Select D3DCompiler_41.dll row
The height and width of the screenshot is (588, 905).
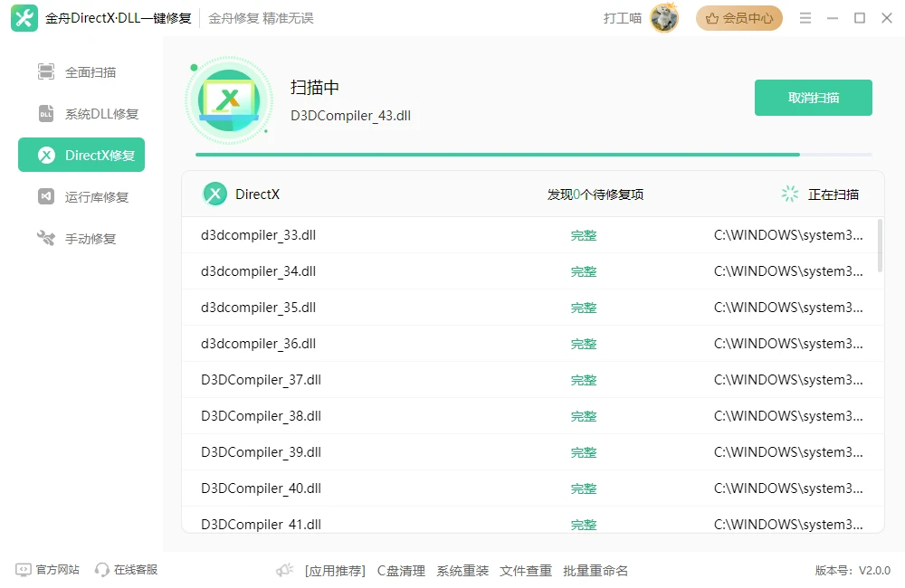point(533,520)
